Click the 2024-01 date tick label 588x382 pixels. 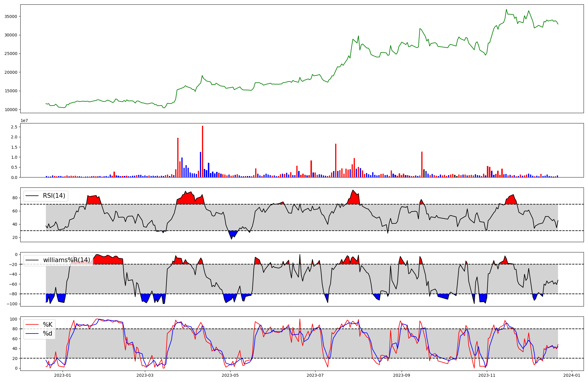coord(572,375)
